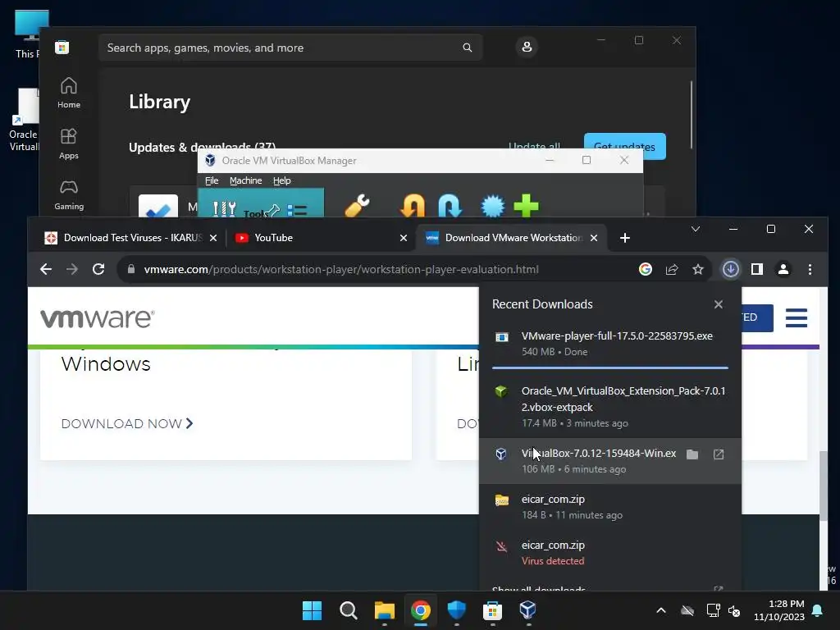The image size is (840, 630).
Task: Open the Chrome profile icon
Action: 783,269
